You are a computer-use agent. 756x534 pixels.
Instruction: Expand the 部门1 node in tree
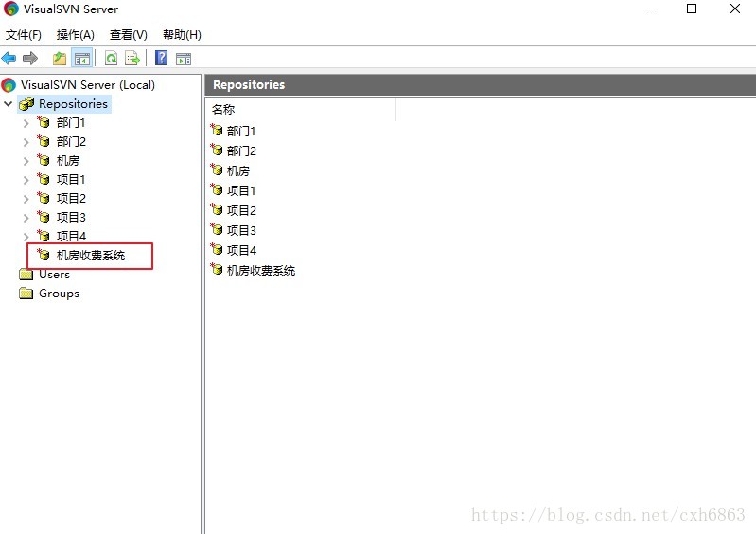pyautogui.click(x=26, y=123)
